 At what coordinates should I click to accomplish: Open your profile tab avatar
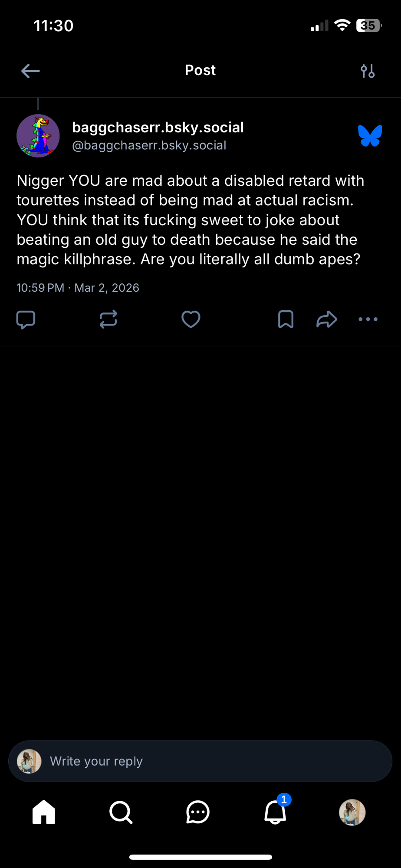pos(352,812)
